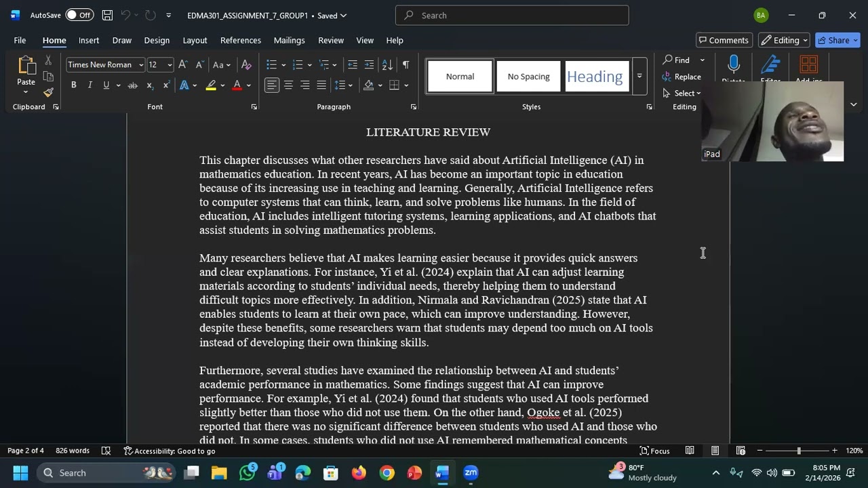Open the Select dropdown
This screenshot has width=868, height=488.
(x=682, y=93)
